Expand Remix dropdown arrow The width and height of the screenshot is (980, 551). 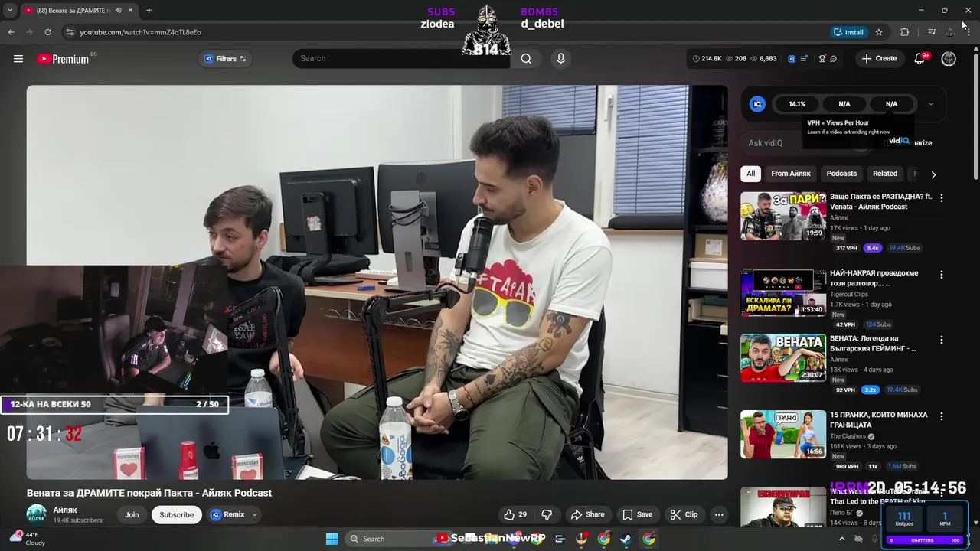[x=255, y=514]
